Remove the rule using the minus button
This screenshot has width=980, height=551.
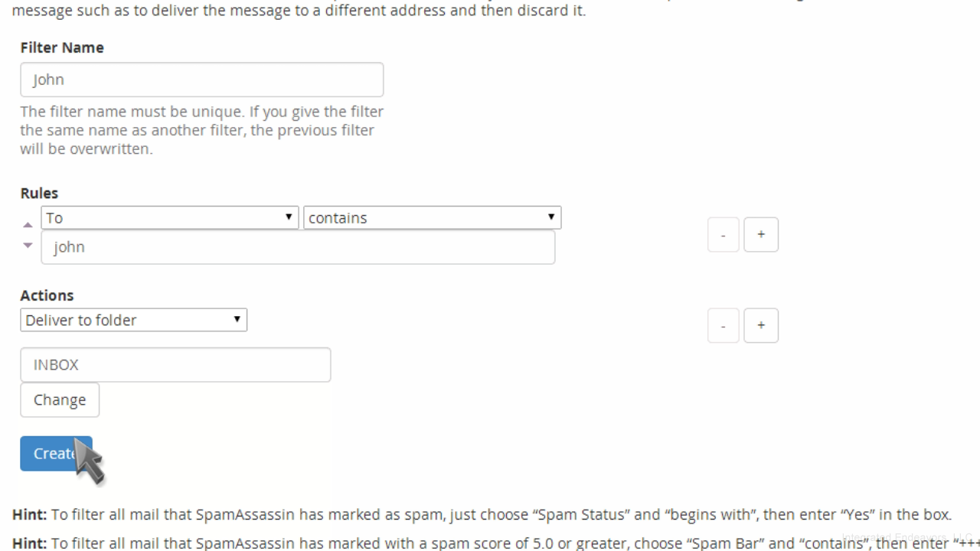[x=723, y=235]
